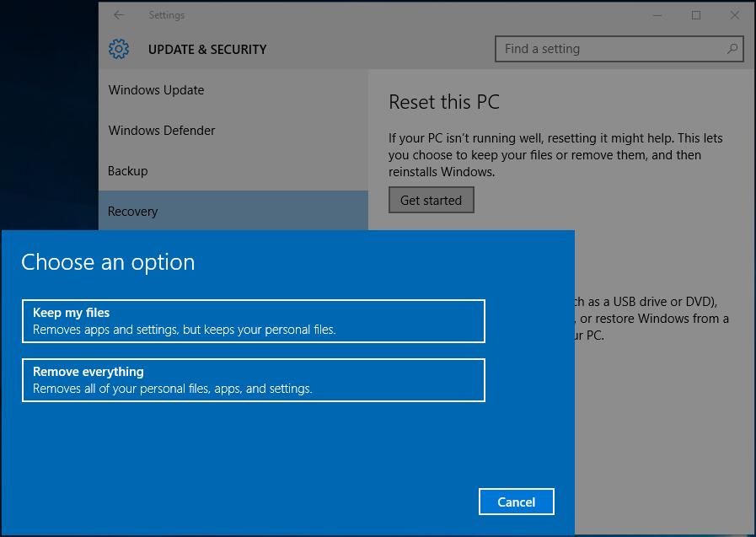Choose the Keep my files option
This screenshot has width=756, height=537.
pos(253,321)
